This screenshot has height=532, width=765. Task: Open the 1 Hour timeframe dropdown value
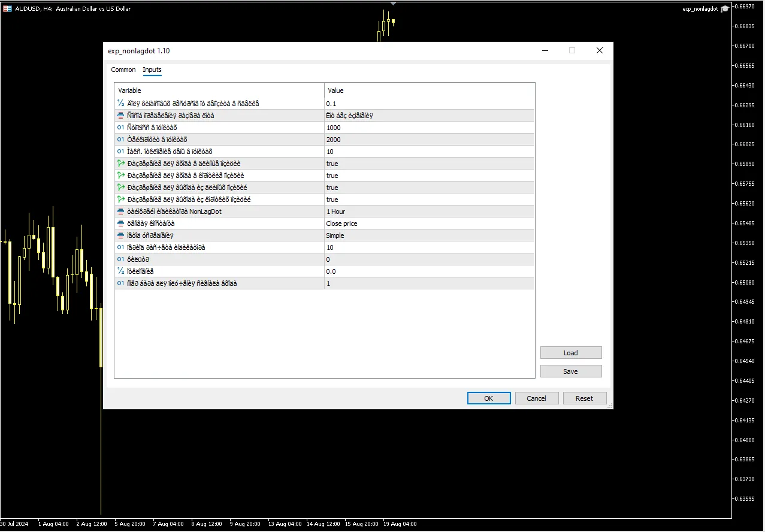429,211
